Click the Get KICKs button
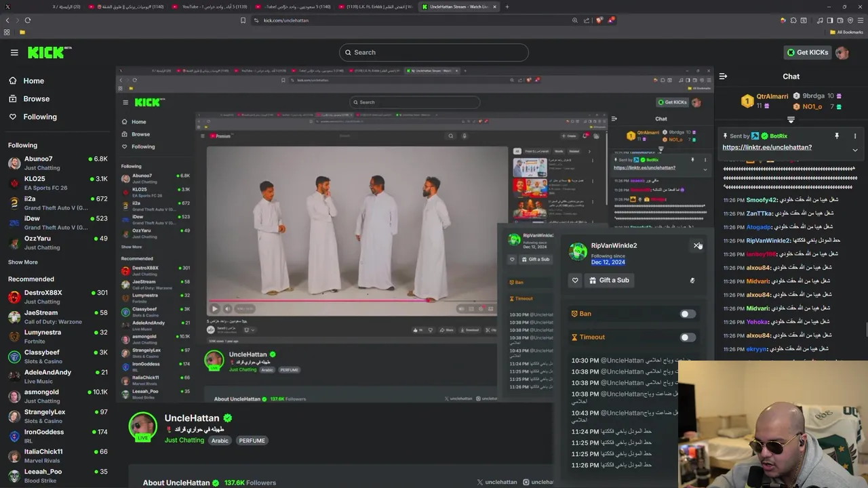Viewport: 868px width, 488px height. click(807, 52)
